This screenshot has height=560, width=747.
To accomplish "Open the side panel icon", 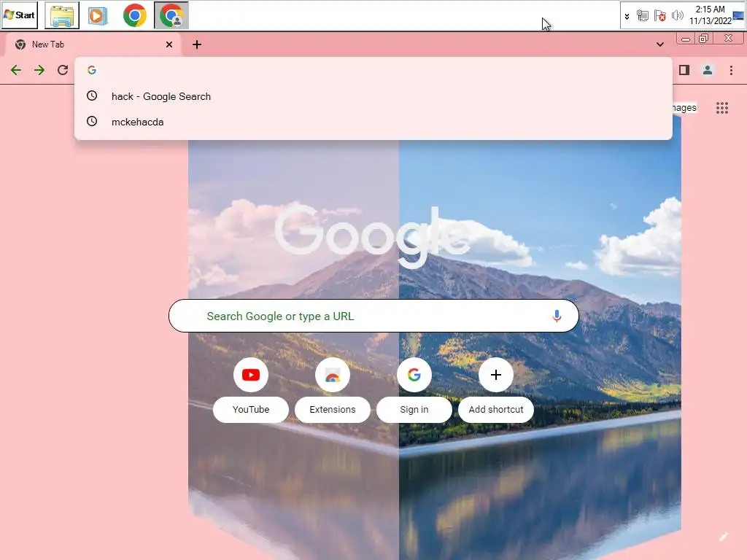I will click(684, 71).
